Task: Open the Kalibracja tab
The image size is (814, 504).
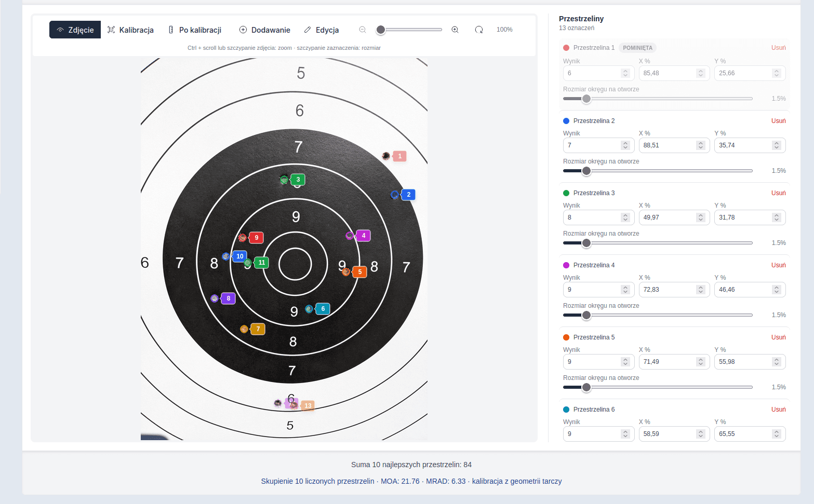Action: click(130, 30)
